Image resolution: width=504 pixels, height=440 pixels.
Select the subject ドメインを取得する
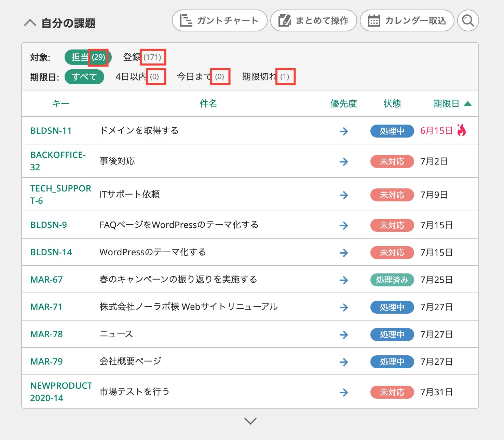point(139,130)
